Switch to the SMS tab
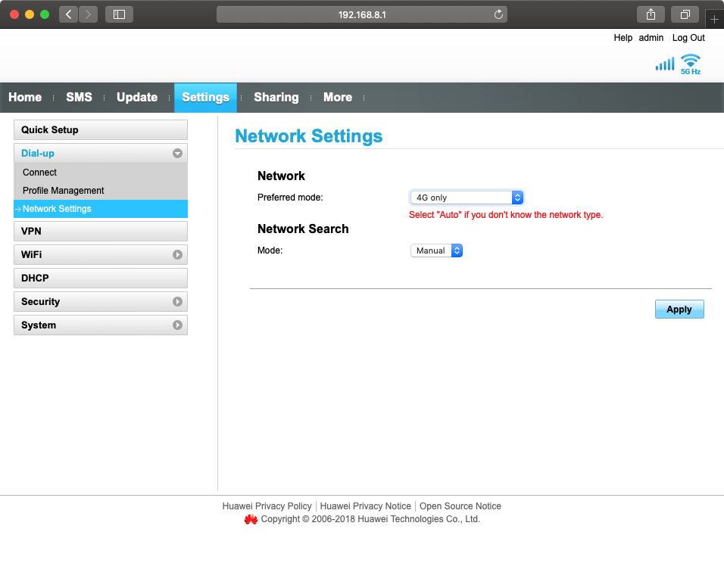Screen dimensions: 724x588 [79, 98]
